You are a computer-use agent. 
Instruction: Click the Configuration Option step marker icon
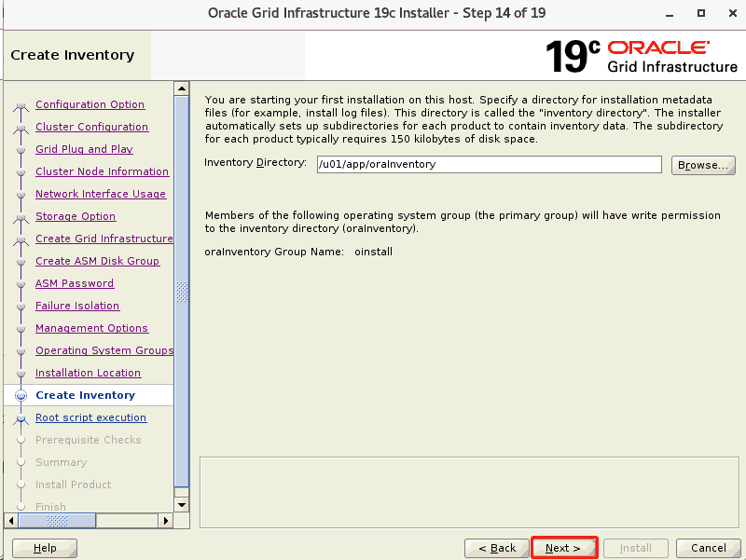(x=21, y=106)
